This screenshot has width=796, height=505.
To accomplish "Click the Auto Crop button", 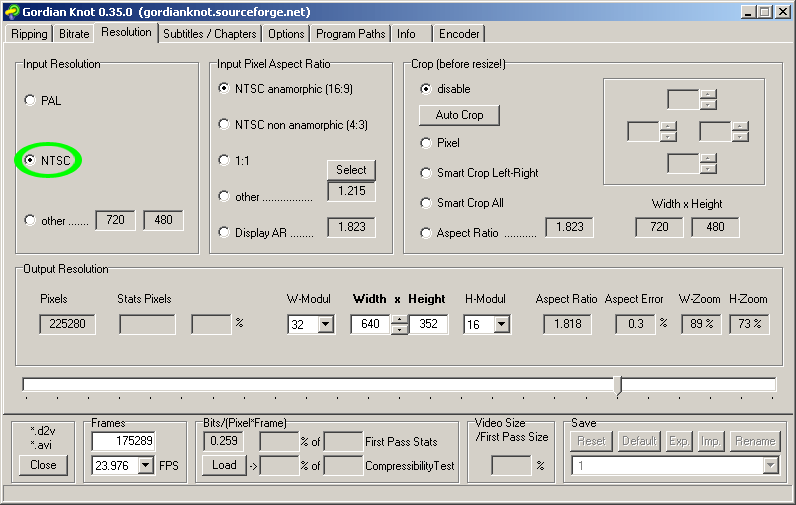I will point(459,115).
